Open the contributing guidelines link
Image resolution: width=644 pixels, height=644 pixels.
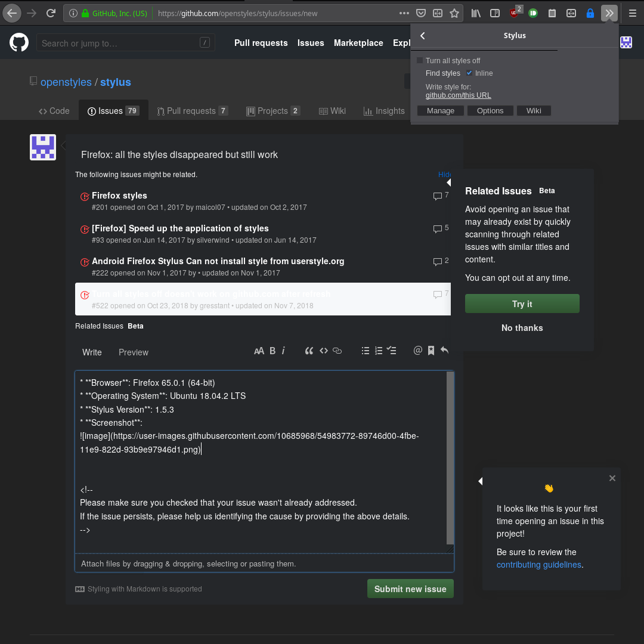(538, 565)
